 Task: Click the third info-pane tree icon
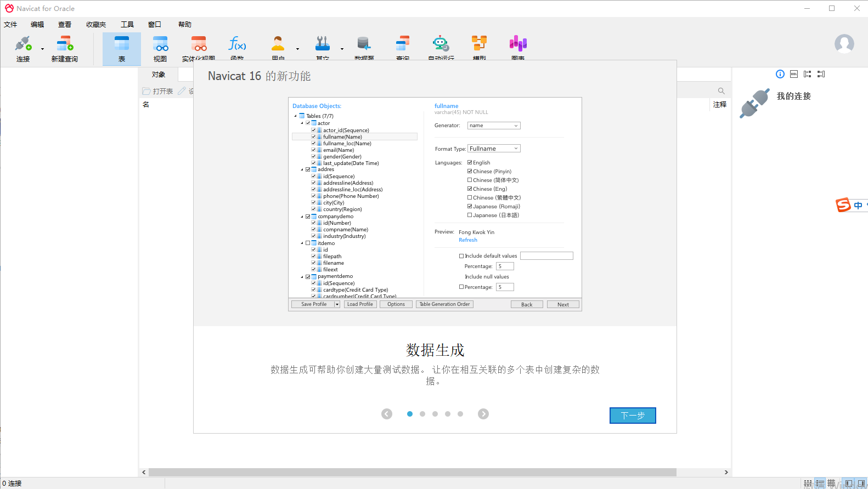(x=808, y=74)
